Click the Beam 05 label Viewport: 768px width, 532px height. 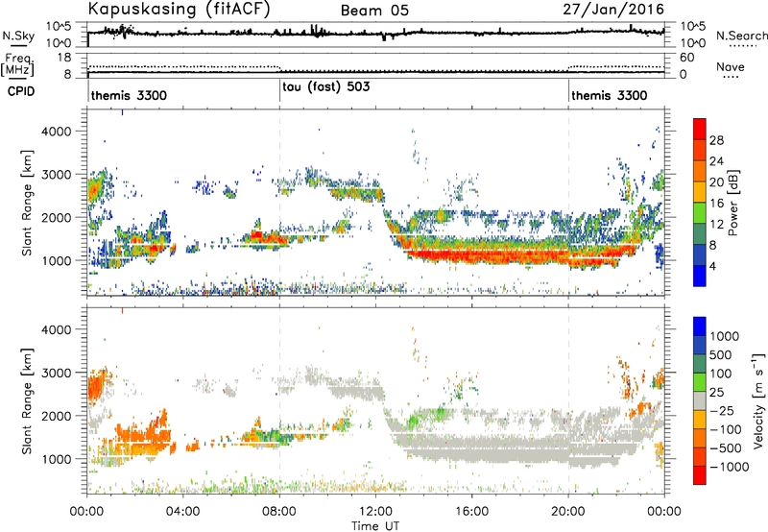pos(374,11)
